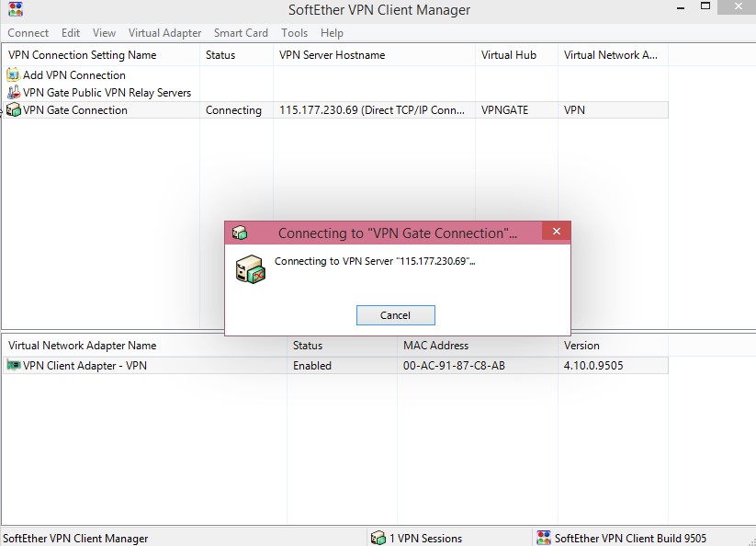Click the 115.177.230.69 hostname cell

372,110
